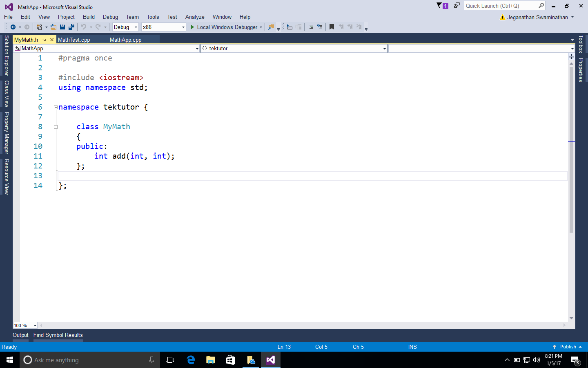Screen dimensions: 588x368
Task: Collapse the MyMath class outline block
Action: (x=56, y=127)
